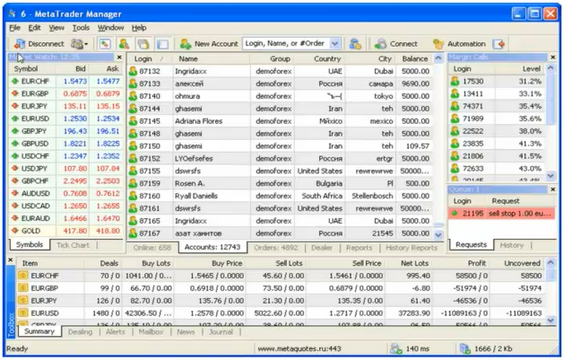The height and width of the screenshot is (361, 565).
Task: Open the File menu
Action: point(14,28)
